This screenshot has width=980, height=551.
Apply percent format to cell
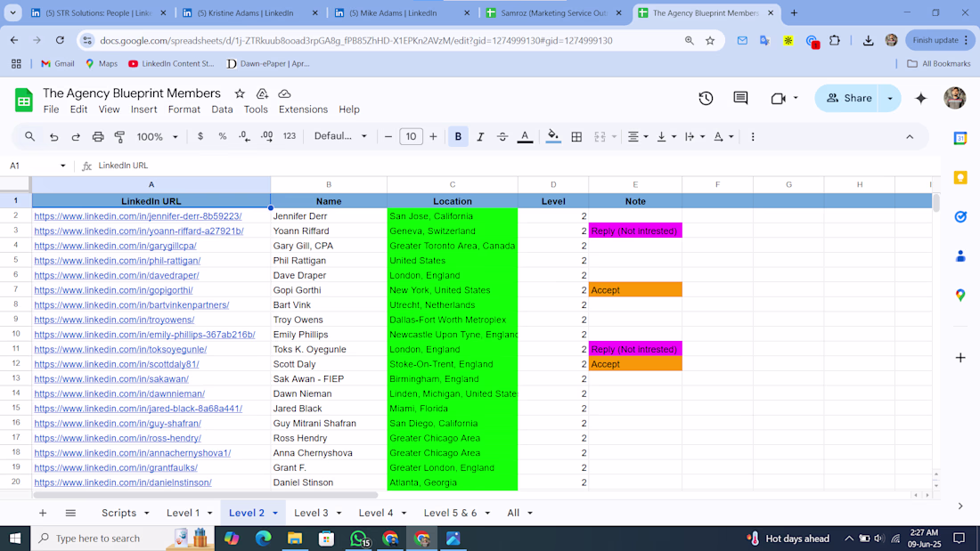223,136
